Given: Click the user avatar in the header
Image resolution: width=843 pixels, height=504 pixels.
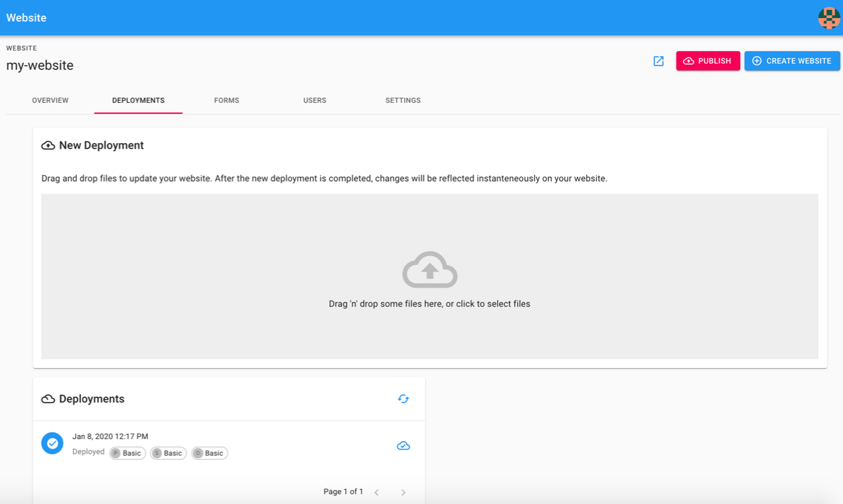Looking at the screenshot, I should [x=828, y=18].
